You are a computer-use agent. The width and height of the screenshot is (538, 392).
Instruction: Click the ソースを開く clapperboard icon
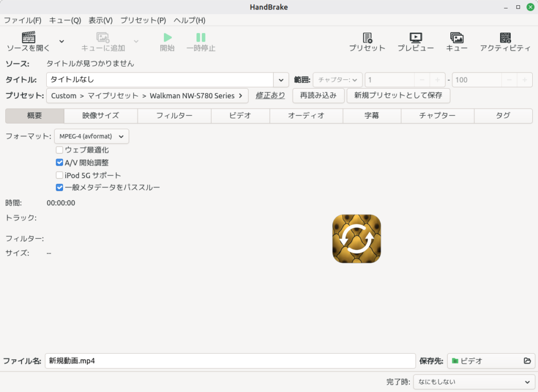(28, 37)
